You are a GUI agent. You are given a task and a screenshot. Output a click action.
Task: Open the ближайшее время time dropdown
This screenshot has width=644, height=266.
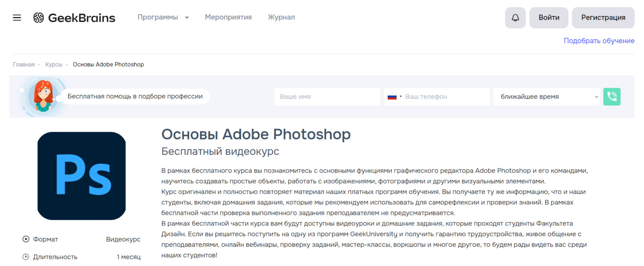tap(546, 97)
